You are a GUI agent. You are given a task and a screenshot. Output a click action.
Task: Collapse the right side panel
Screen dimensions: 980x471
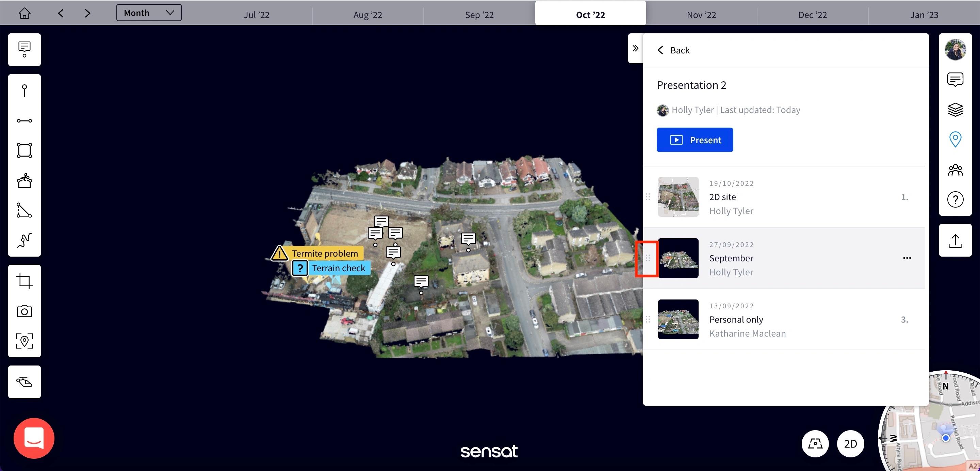[x=635, y=48]
